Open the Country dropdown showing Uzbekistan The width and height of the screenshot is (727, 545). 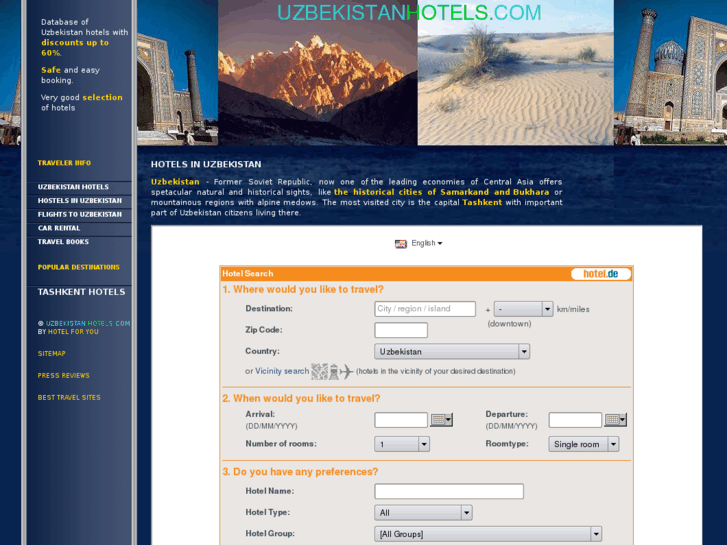pos(452,352)
